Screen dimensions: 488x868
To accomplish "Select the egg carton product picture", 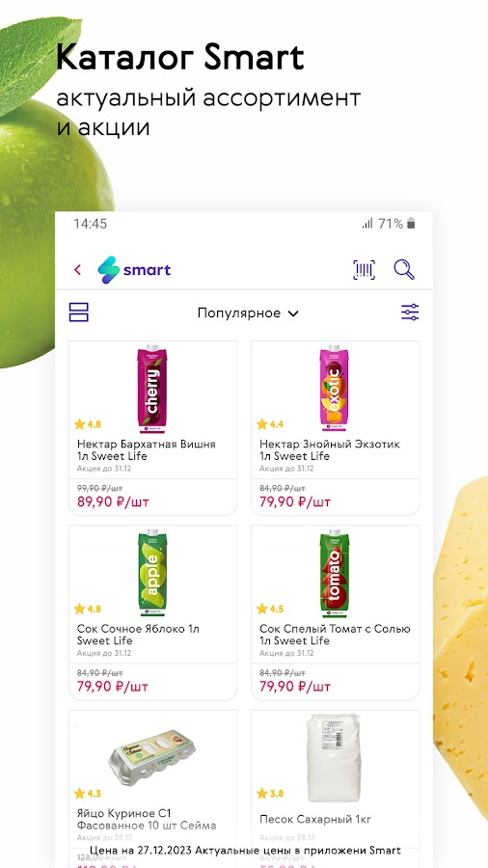I will point(152,759).
